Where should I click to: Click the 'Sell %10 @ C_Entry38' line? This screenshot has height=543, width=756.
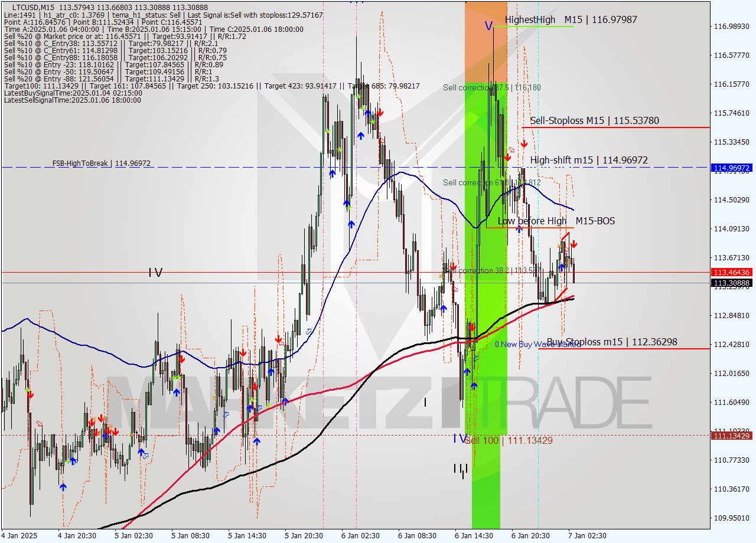[x=111, y=43]
